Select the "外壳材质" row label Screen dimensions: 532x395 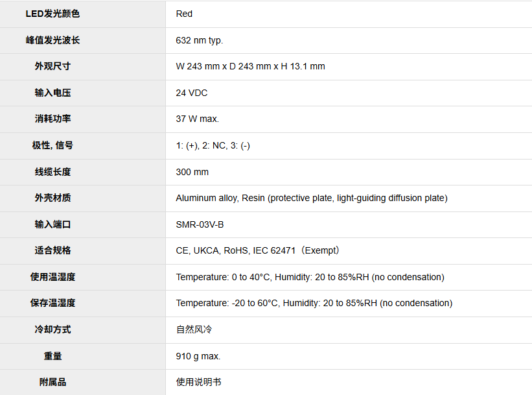point(52,198)
